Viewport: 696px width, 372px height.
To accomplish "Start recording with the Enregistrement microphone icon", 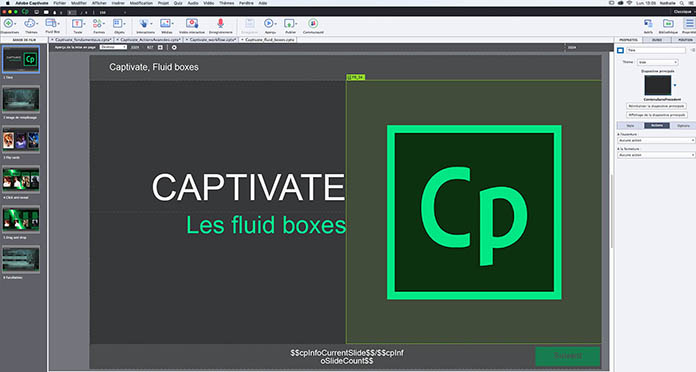I will 220,26.
